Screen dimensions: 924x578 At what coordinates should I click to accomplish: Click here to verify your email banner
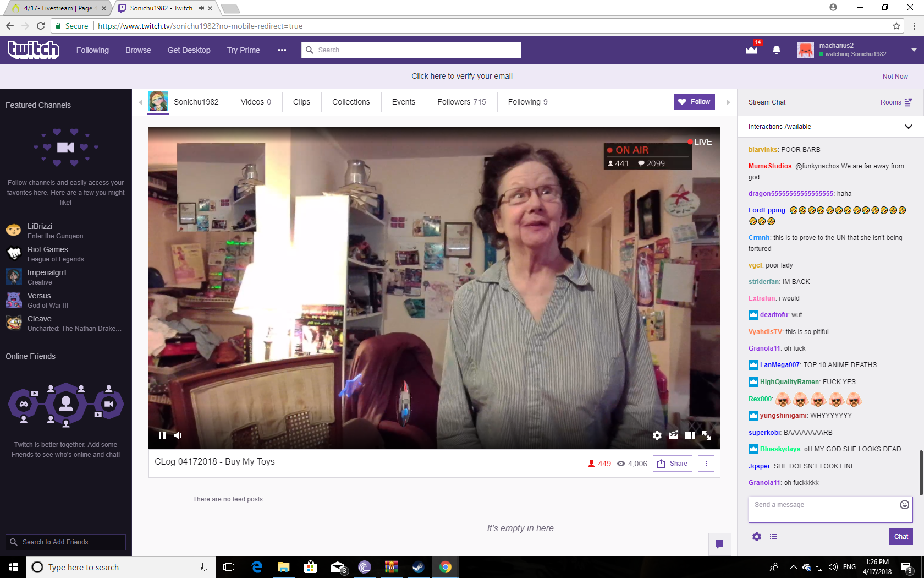pyautogui.click(x=462, y=77)
